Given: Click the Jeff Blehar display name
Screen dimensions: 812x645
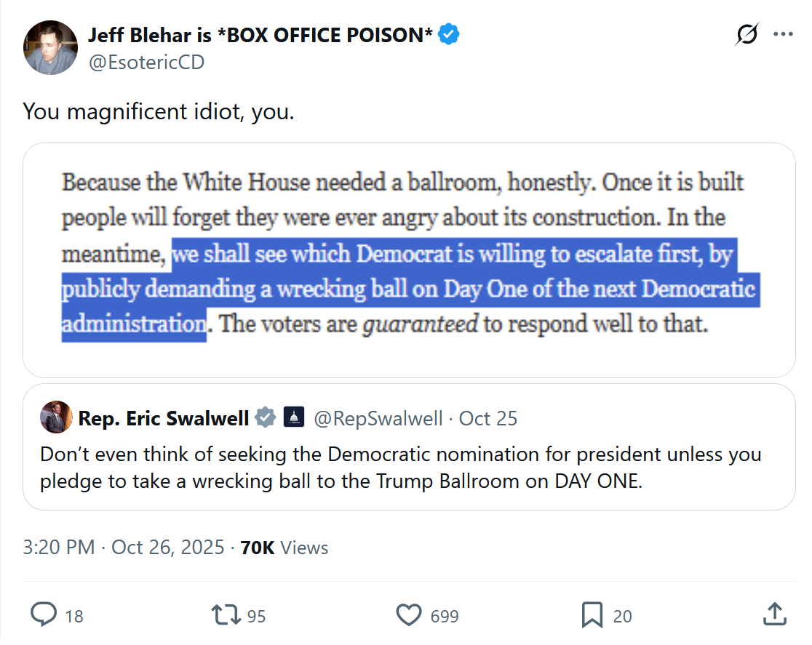Looking at the screenshot, I should point(260,34).
